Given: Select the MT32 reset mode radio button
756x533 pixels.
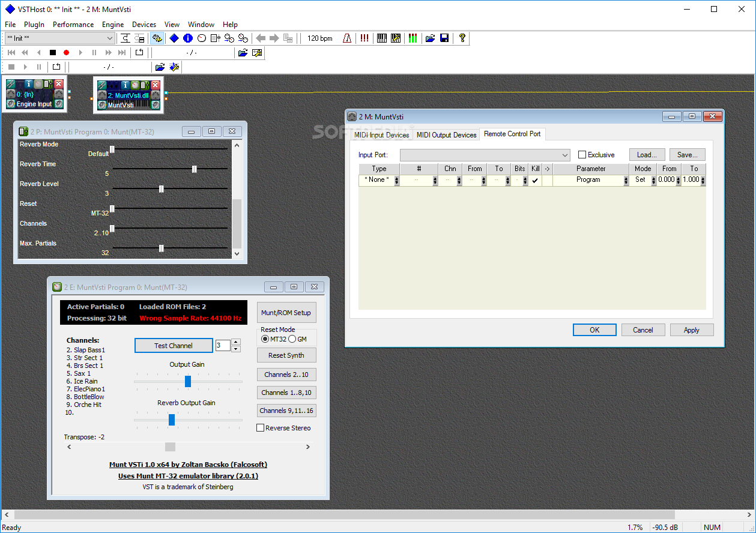Looking at the screenshot, I should pos(265,339).
